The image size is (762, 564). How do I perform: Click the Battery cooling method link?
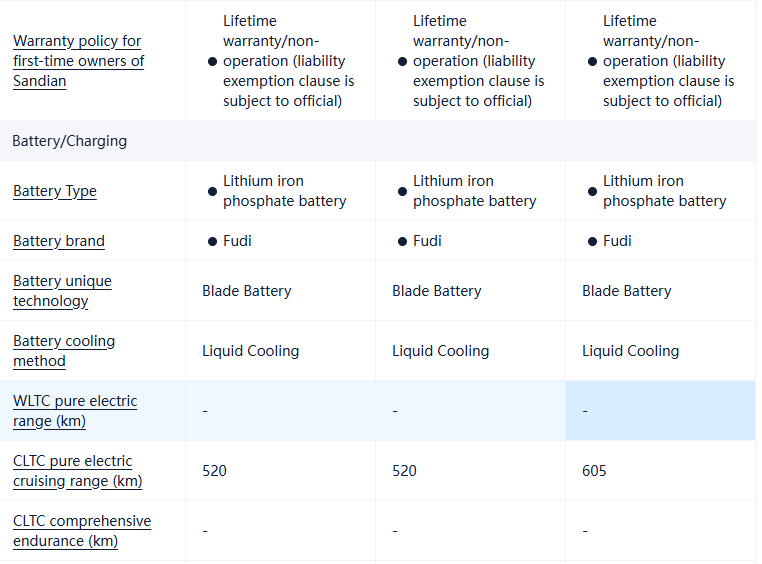[64, 351]
